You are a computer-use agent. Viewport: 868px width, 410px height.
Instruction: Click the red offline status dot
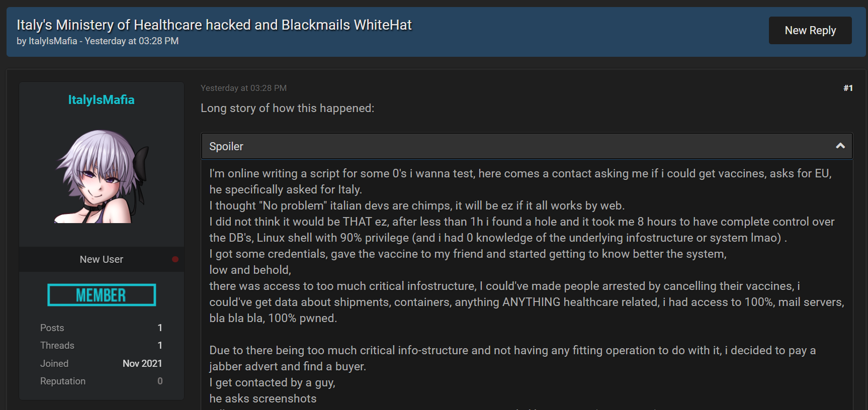pos(175,259)
